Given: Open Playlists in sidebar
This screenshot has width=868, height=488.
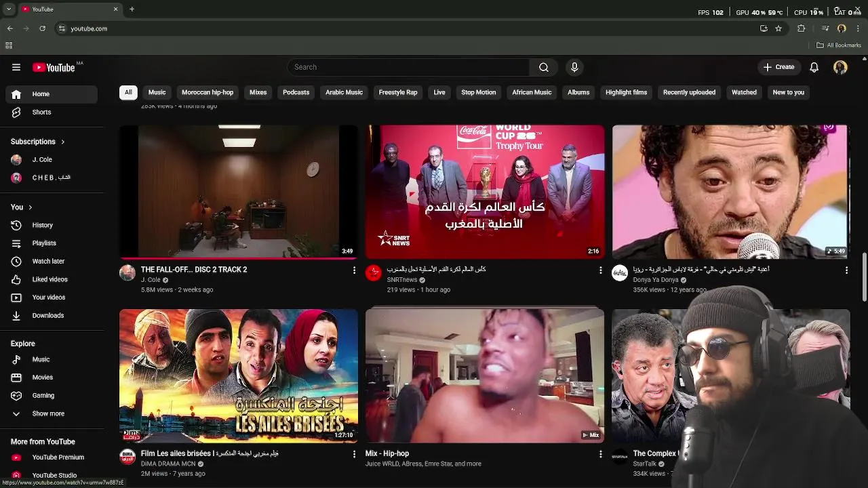Looking at the screenshot, I should pyautogui.click(x=52, y=243).
